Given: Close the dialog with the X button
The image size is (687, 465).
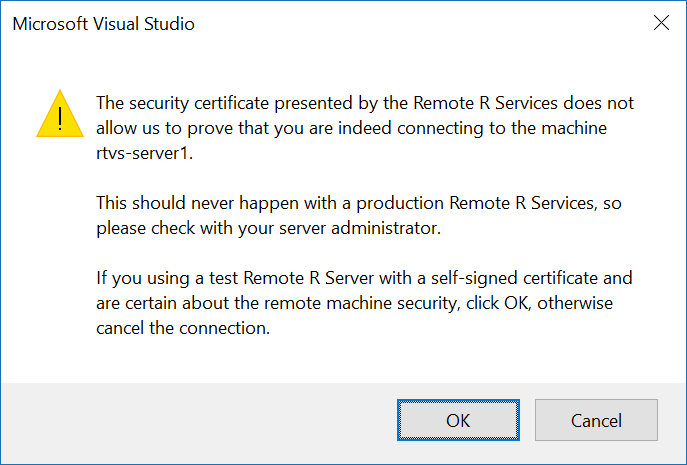Looking at the screenshot, I should pyautogui.click(x=661, y=23).
